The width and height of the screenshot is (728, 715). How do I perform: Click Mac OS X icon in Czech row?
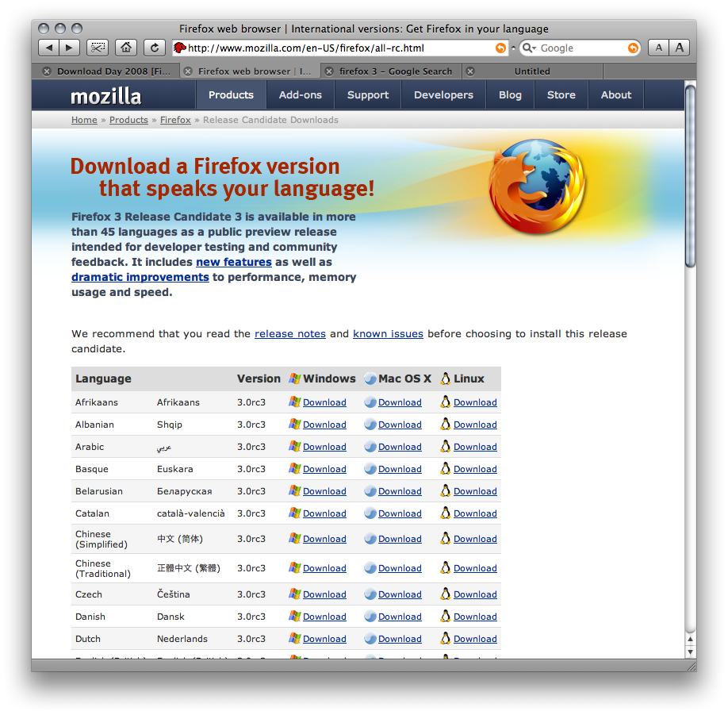coord(370,594)
